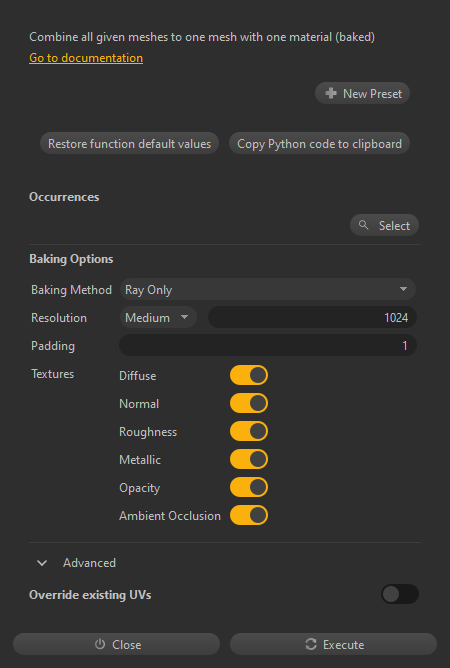Viewport: 450px width, 668px height.
Task: Open the Baking Method dropdown
Action: coord(268,290)
